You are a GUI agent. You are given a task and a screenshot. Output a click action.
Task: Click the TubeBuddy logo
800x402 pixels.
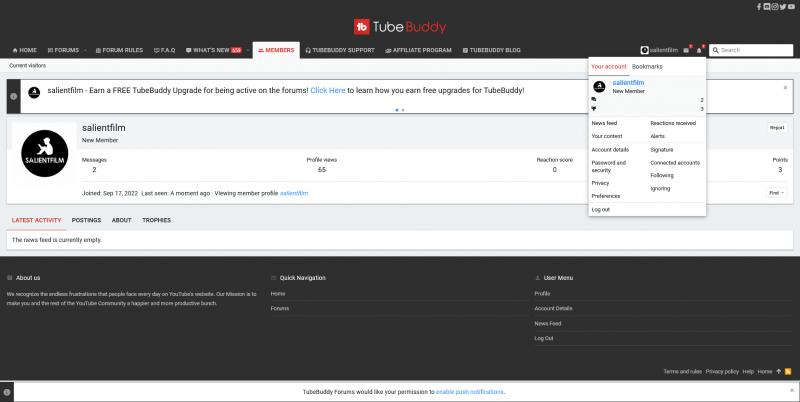400,27
